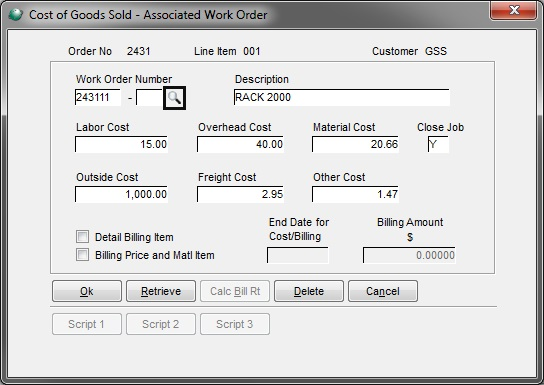
Task: Click the work order lookup magnifier icon
Action: tap(174, 98)
